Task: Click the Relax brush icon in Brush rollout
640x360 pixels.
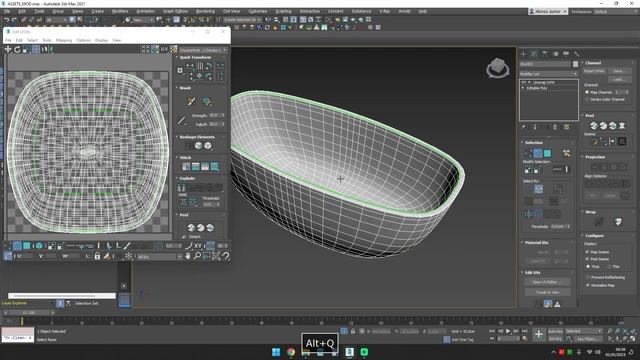Action: [x=207, y=101]
